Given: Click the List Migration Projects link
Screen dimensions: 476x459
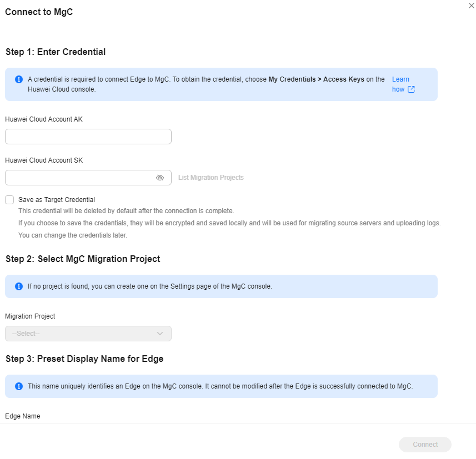Looking at the screenshot, I should 211,178.
